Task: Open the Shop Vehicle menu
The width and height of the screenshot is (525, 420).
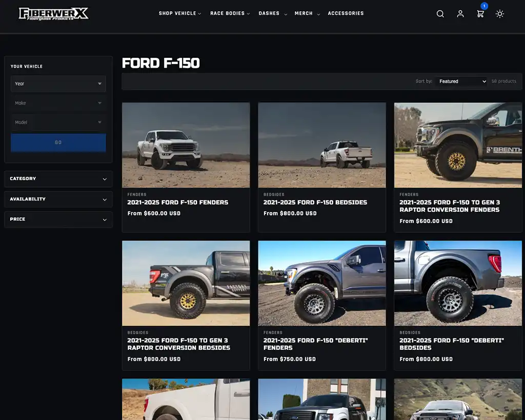Action: [x=180, y=13]
